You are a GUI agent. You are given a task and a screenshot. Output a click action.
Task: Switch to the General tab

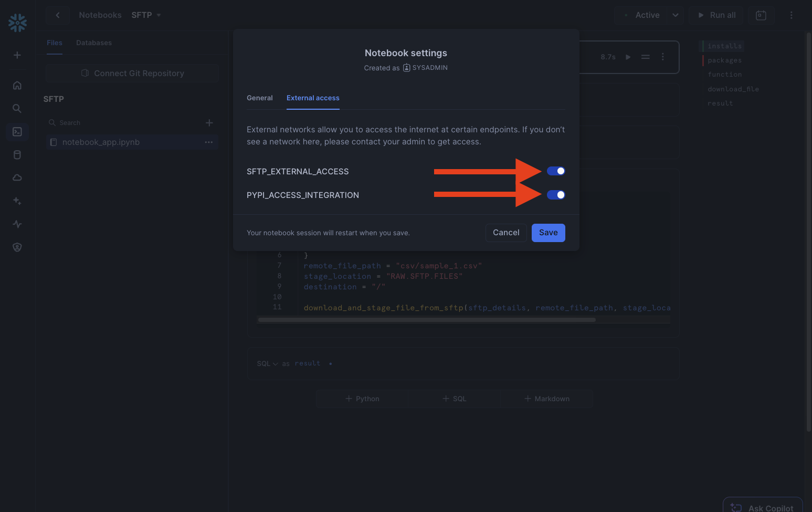259,98
